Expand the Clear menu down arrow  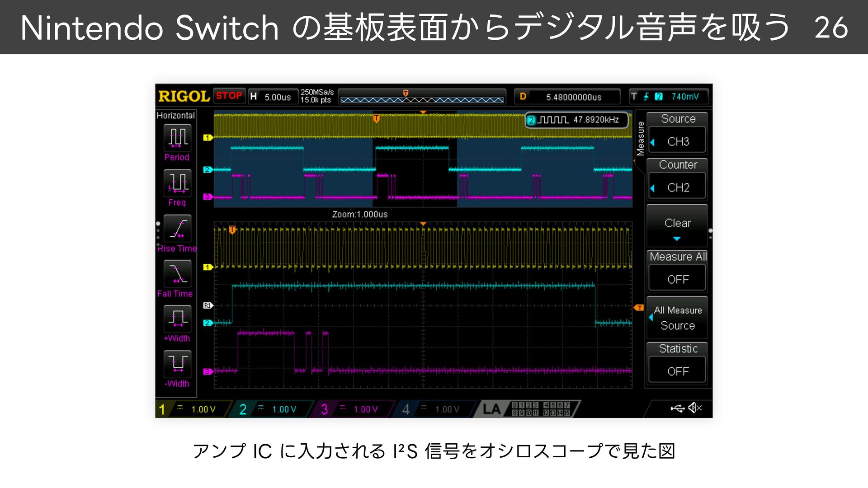click(x=677, y=238)
